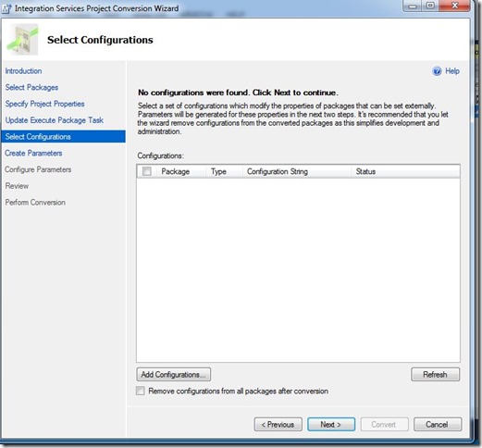Viewport: 482px width, 448px height.
Task: Click the Perform Conversion step
Action: 35,203
